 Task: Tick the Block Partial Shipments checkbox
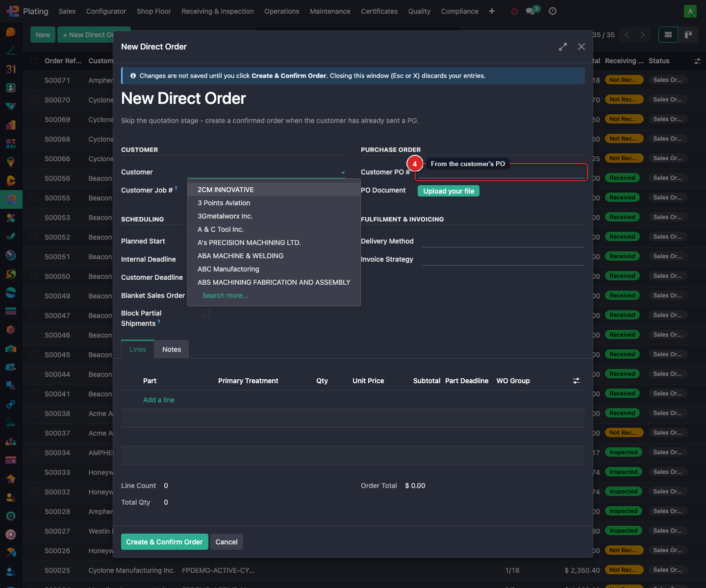pos(206,313)
